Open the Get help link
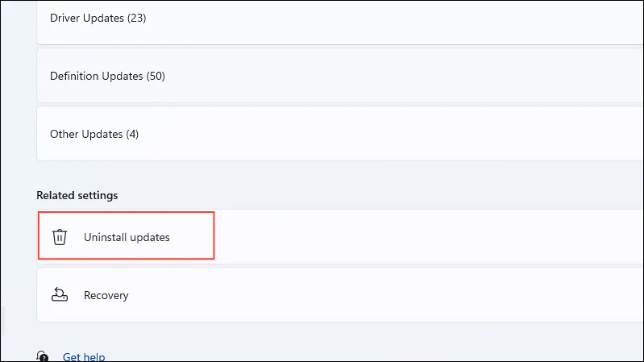This screenshot has height=362, width=644. coord(84,356)
